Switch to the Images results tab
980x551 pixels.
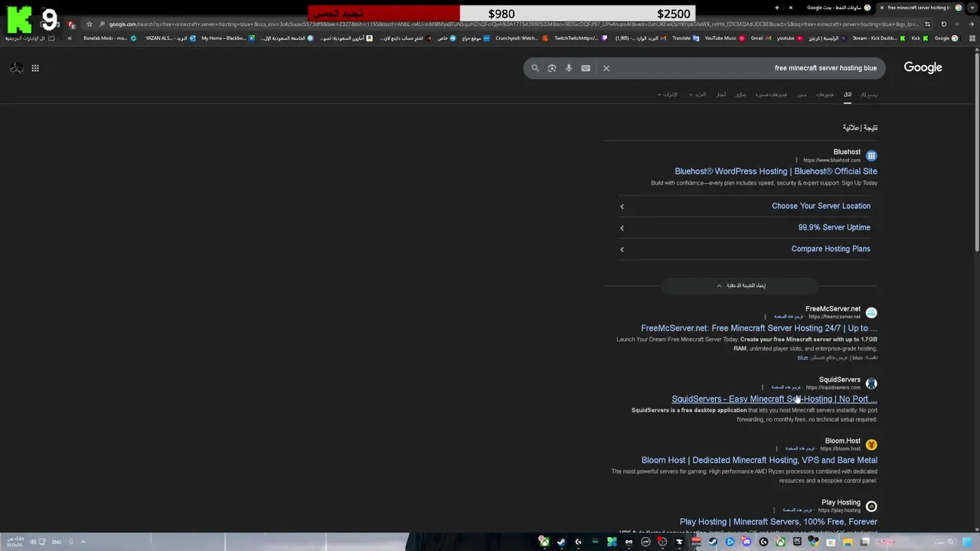click(802, 95)
